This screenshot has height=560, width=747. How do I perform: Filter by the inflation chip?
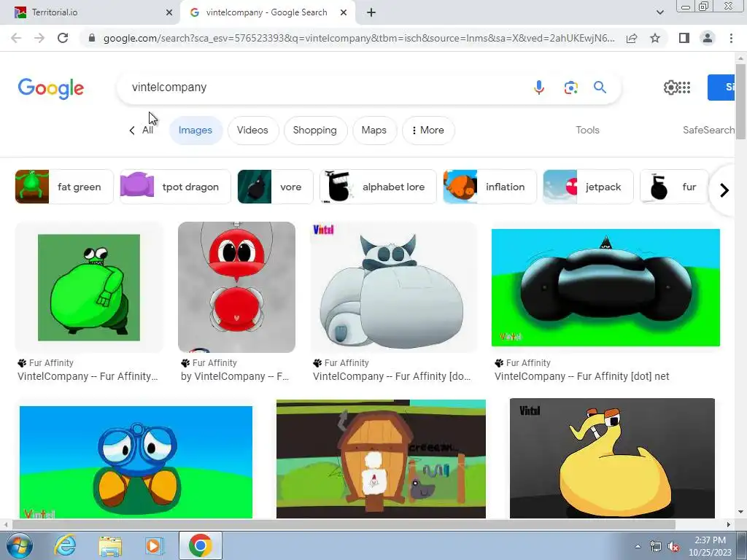pyautogui.click(x=489, y=187)
